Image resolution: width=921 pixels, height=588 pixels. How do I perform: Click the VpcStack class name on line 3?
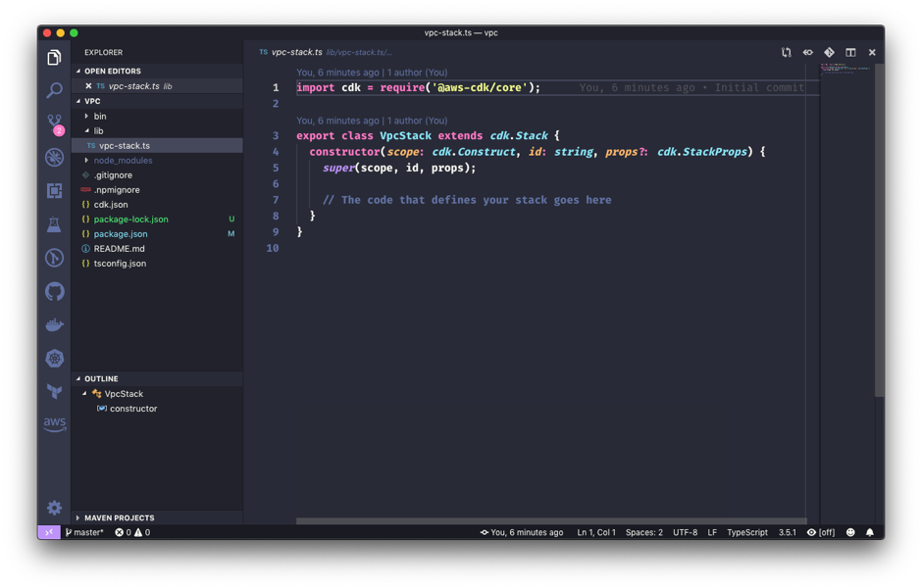[405, 135]
